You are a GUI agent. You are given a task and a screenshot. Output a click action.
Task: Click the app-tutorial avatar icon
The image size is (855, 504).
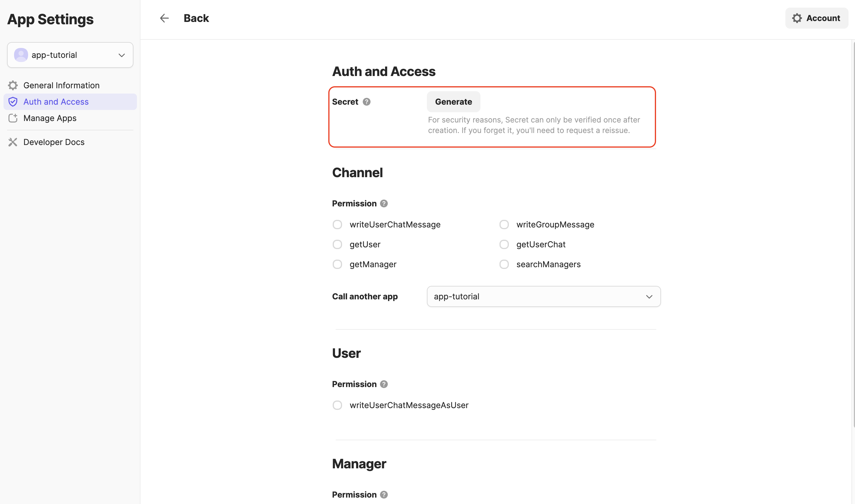pos(21,55)
